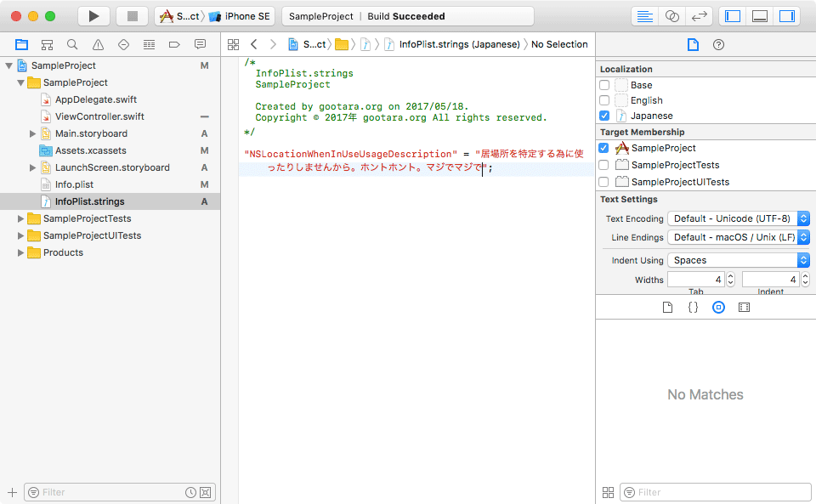The height and width of the screenshot is (504, 816).
Task: Open the Issue navigator
Action: pyautogui.click(x=98, y=45)
